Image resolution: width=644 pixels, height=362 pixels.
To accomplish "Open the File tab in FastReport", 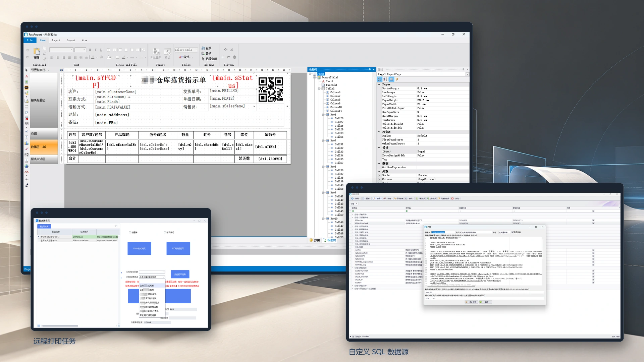I will click(x=30, y=40).
